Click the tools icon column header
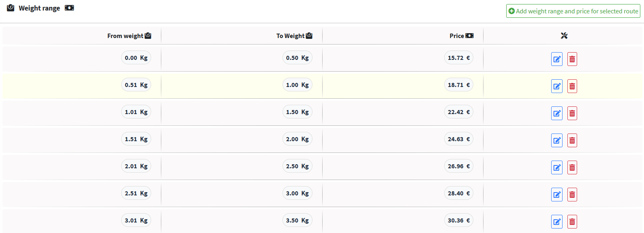This screenshot has height=233, width=644. pos(564,36)
